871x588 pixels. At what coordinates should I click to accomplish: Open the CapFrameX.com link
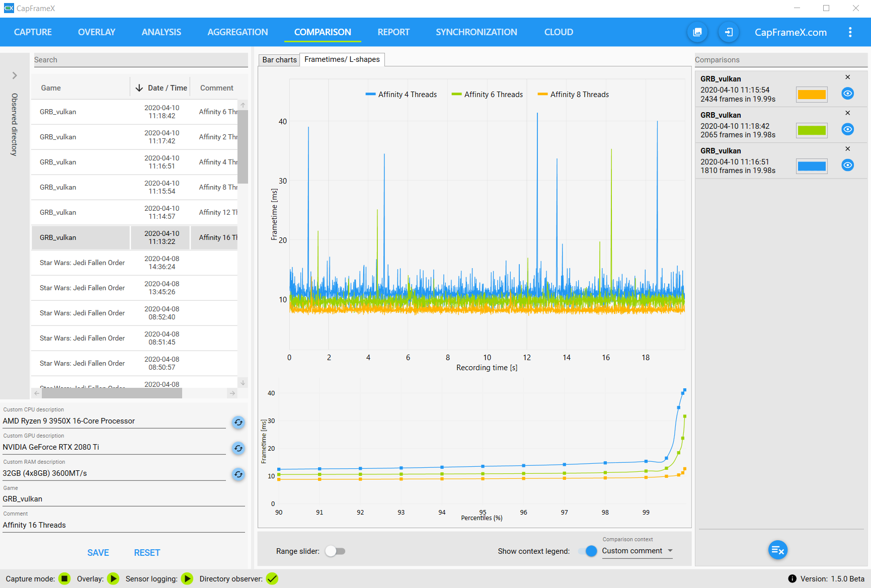(790, 32)
